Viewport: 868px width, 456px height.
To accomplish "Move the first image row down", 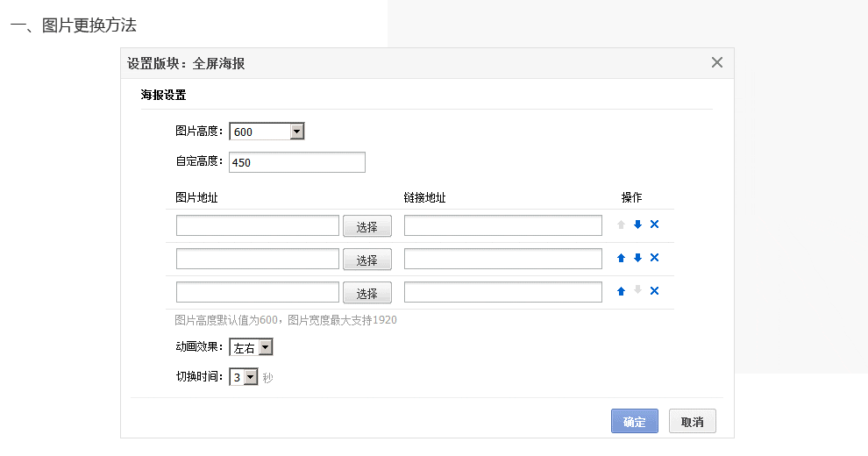I will [x=637, y=224].
